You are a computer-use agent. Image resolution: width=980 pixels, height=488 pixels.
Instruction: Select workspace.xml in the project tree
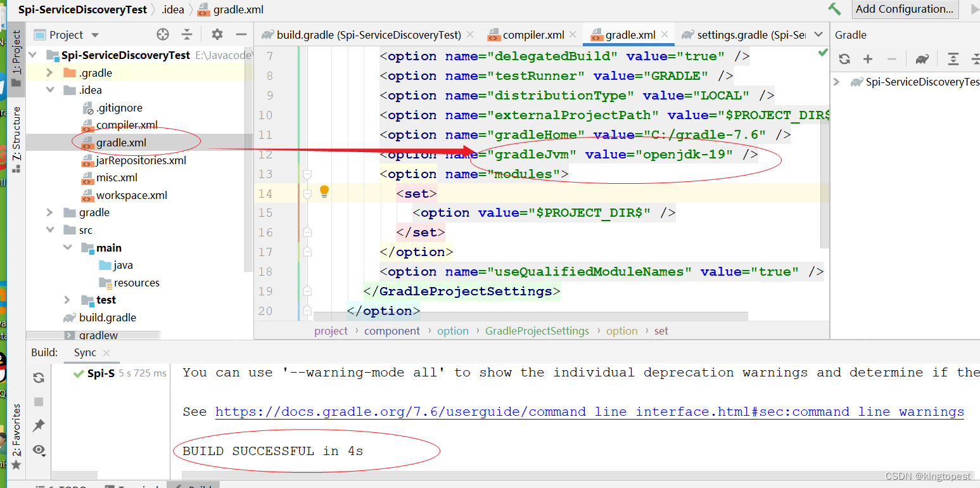131,195
